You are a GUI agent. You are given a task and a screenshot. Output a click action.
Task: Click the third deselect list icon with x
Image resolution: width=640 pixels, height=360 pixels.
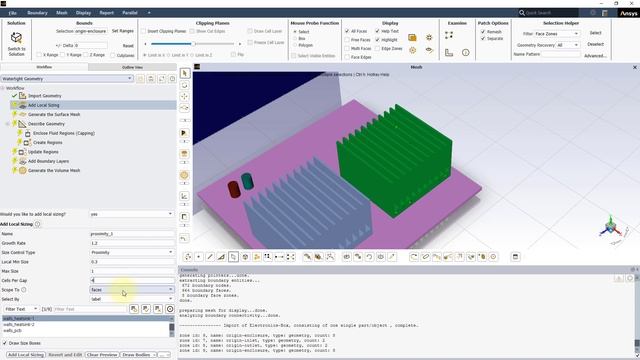(x=158, y=309)
